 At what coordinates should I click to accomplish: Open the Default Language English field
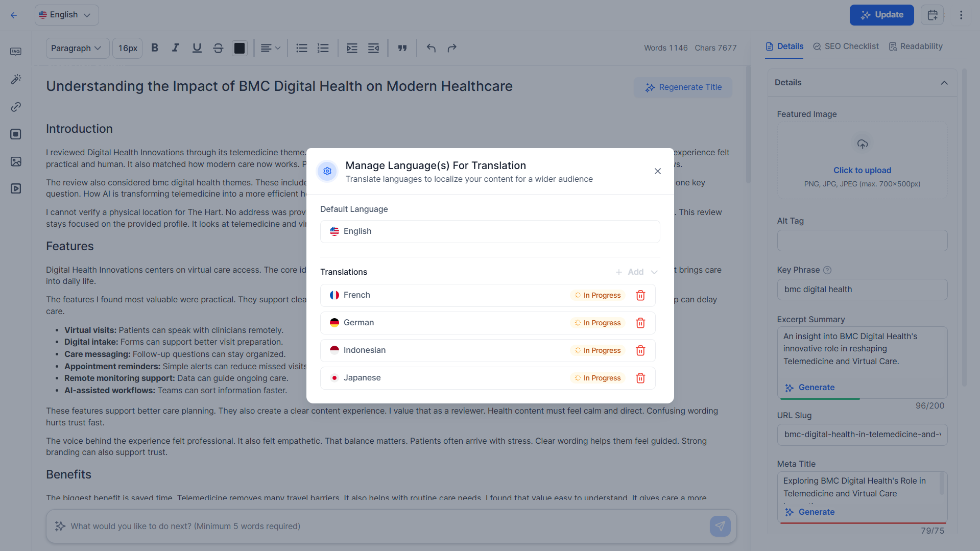coord(490,231)
